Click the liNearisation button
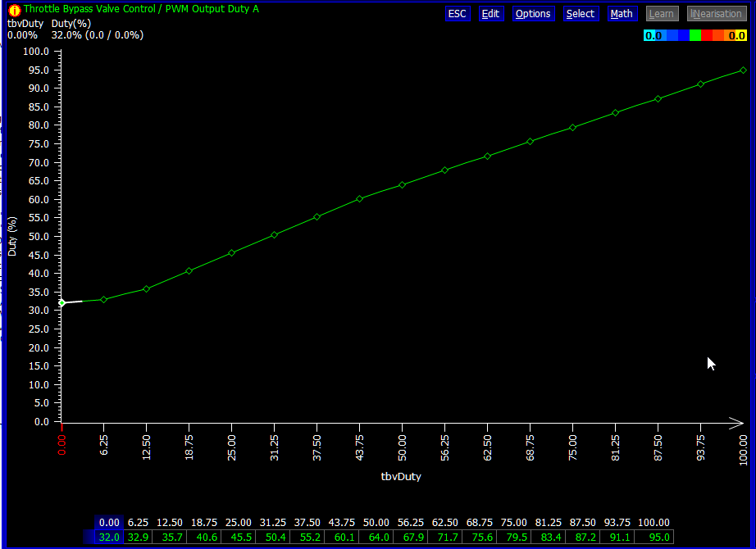Viewport: 756px width, 549px height. [x=717, y=14]
